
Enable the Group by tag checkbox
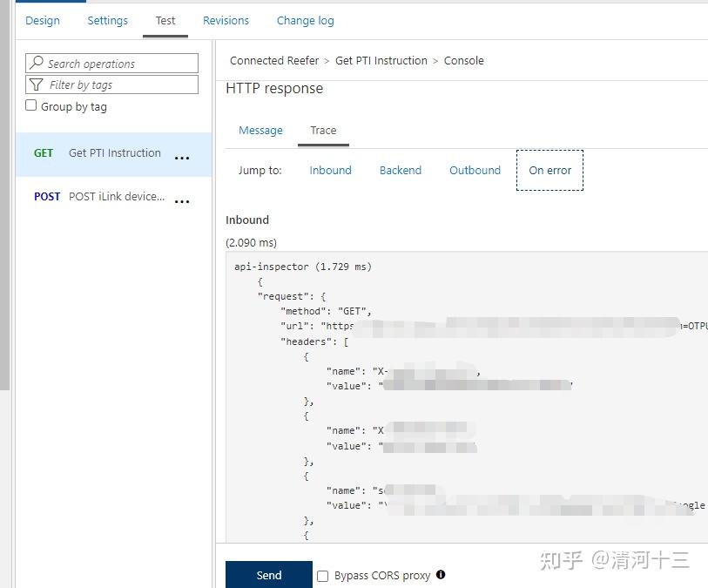30,105
